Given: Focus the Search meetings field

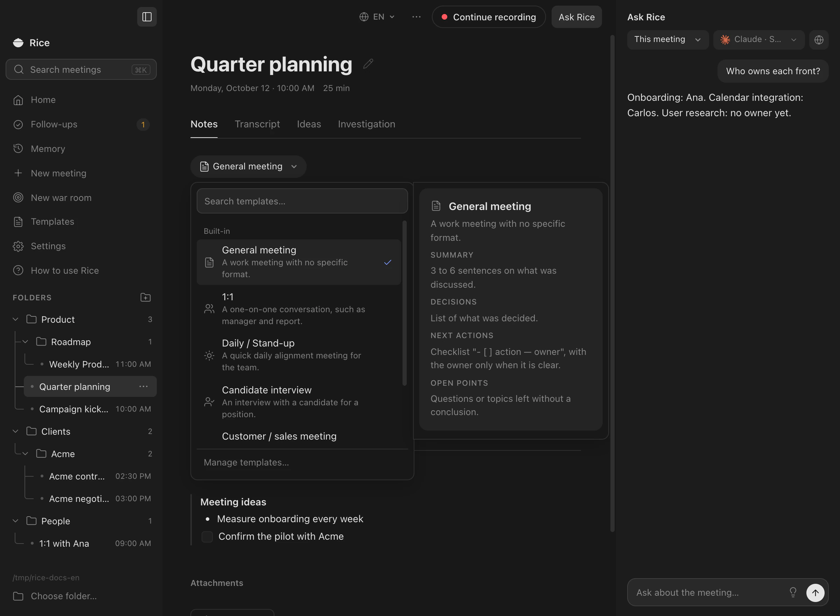Looking at the screenshot, I should click(x=81, y=69).
